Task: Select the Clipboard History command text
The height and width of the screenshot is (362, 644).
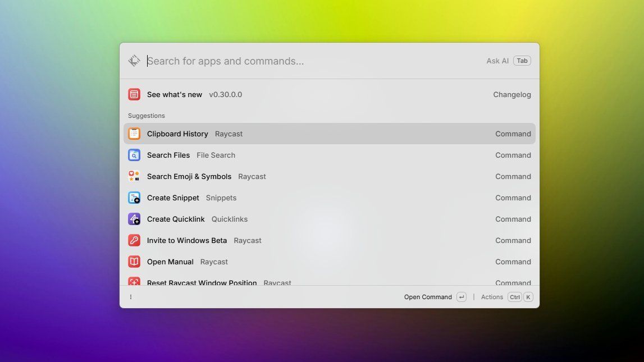Action: click(177, 134)
